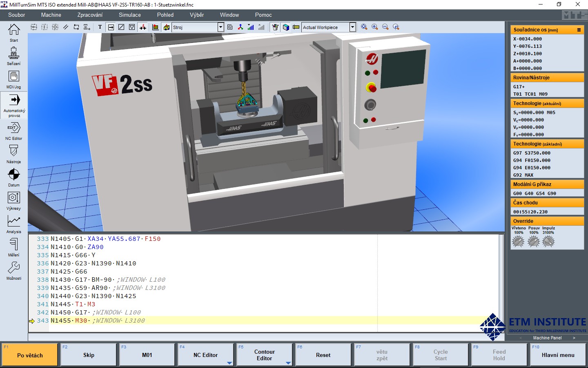Open the Start screen in sidebar
The width and height of the screenshot is (588, 368).
click(14, 33)
